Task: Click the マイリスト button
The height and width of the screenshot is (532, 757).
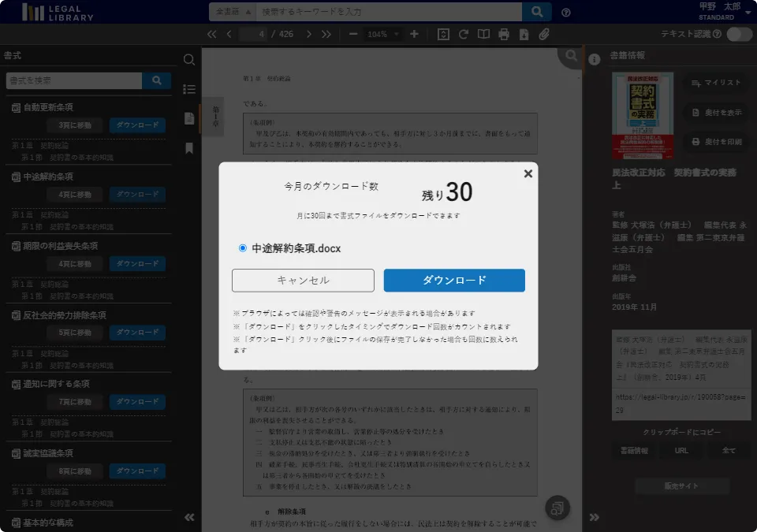Action: 716,83
